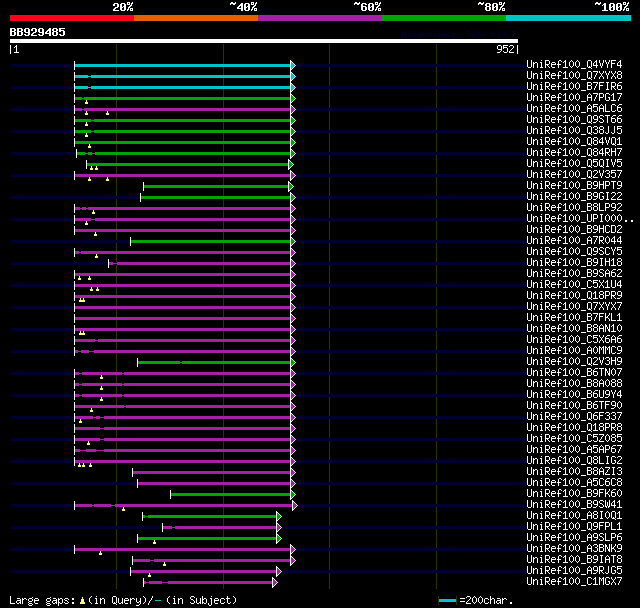Click UniRef100_B9IAT8 label

click(x=574, y=560)
